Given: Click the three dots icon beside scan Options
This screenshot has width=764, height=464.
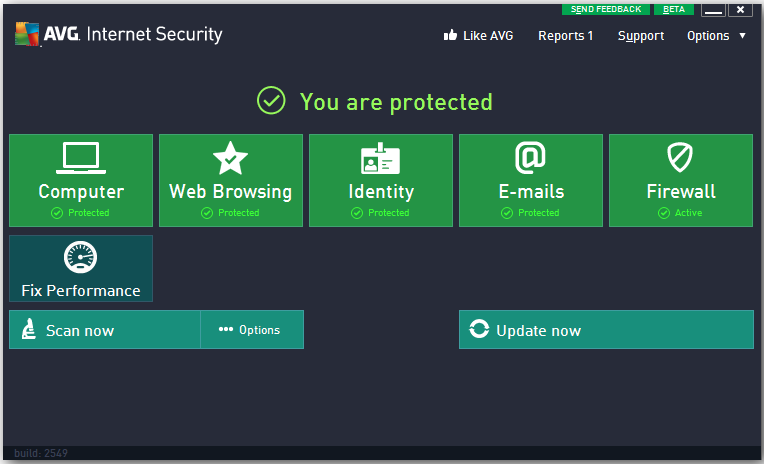Looking at the screenshot, I should click(226, 329).
